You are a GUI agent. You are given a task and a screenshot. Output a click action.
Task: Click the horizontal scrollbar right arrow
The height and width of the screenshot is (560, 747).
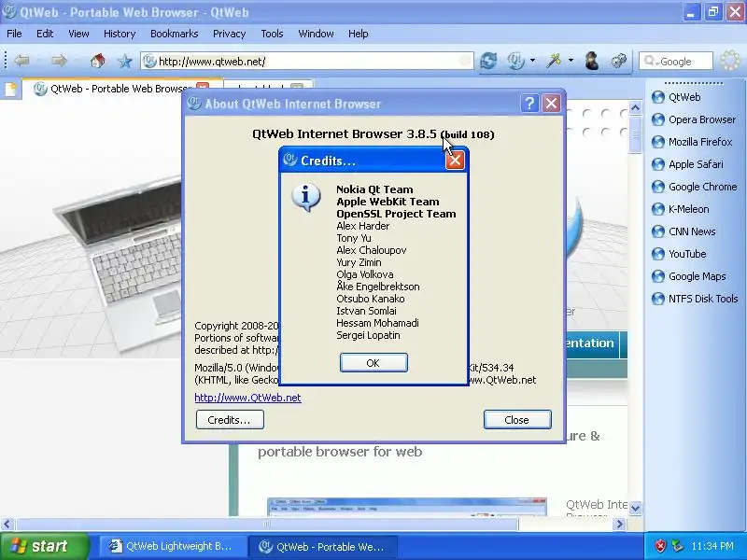[619, 525]
